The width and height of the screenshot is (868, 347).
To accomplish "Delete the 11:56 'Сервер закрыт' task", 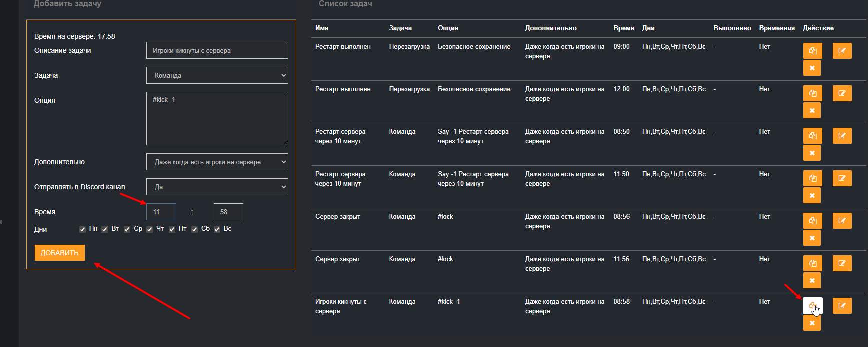I will (x=812, y=280).
